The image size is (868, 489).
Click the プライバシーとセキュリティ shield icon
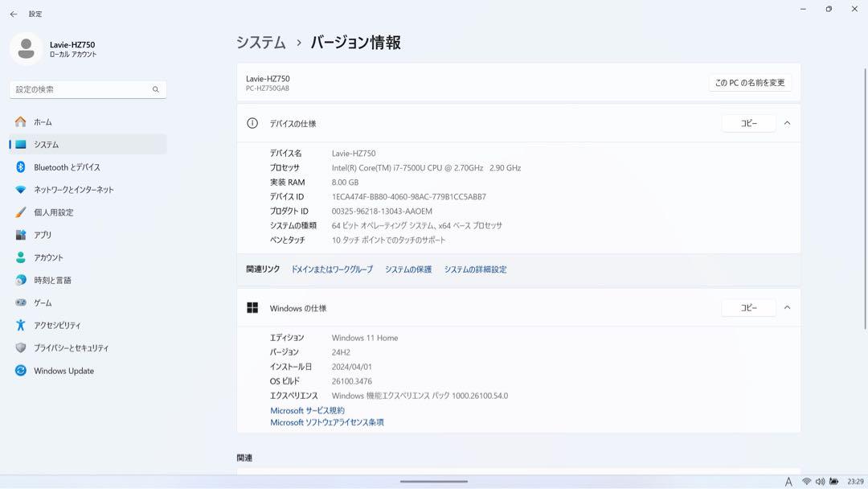point(20,347)
